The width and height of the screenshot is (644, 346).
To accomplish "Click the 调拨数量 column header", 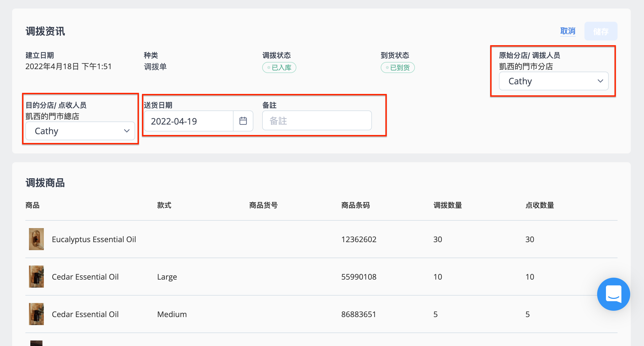I will (x=447, y=205).
